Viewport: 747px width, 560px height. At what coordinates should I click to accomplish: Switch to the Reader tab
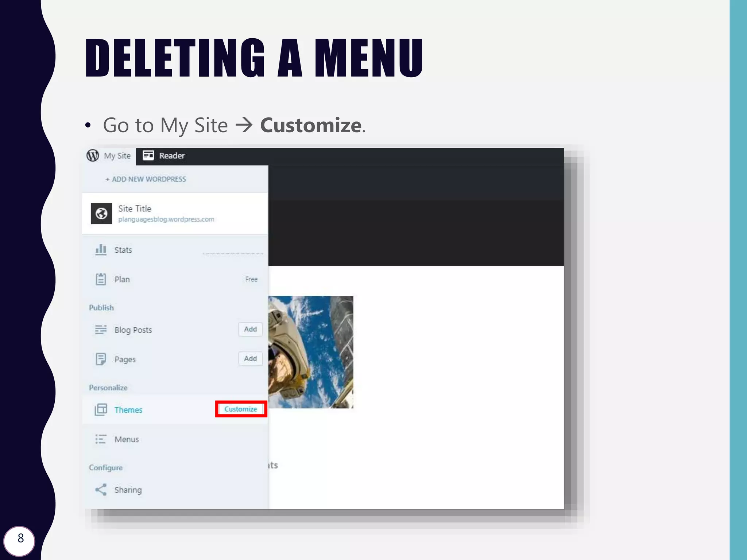(x=163, y=156)
